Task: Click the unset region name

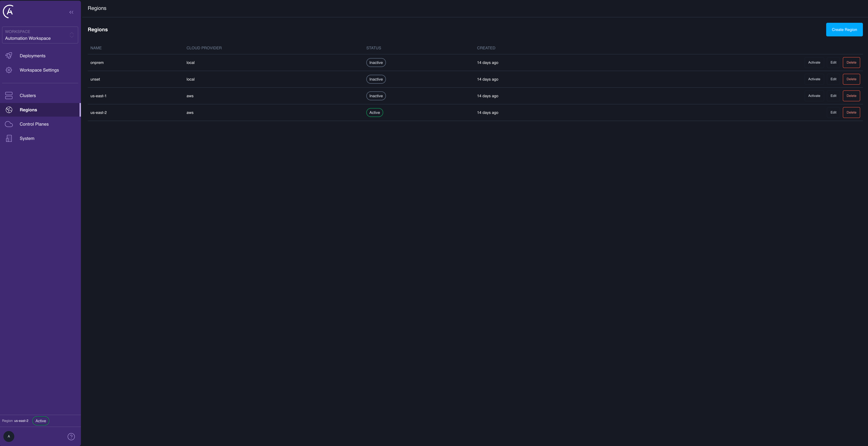Action: pyautogui.click(x=95, y=80)
